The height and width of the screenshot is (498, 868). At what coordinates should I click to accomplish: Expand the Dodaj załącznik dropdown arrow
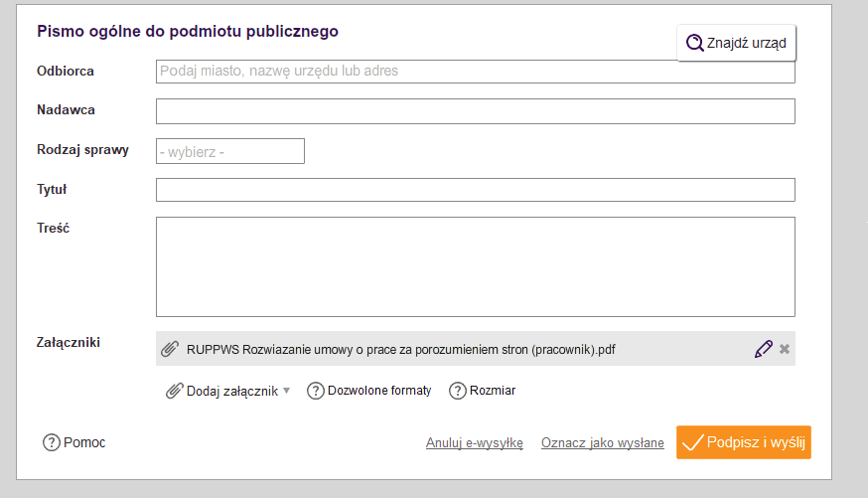click(x=287, y=391)
